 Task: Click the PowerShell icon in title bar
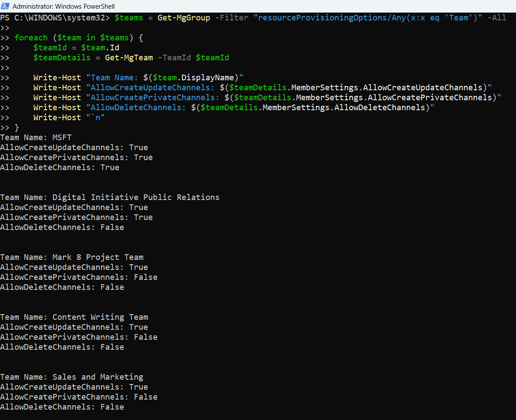tap(6, 7)
